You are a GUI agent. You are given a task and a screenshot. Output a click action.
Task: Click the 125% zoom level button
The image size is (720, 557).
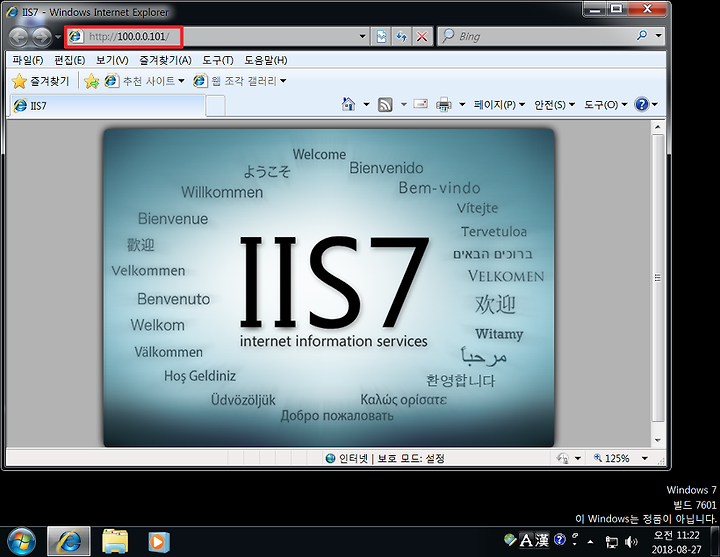point(612,458)
